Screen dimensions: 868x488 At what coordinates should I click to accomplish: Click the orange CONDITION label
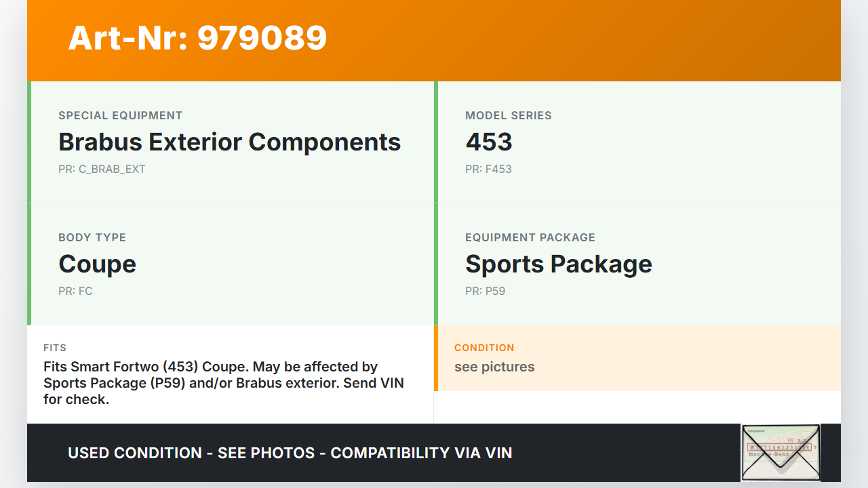click(x=484, y=348)
